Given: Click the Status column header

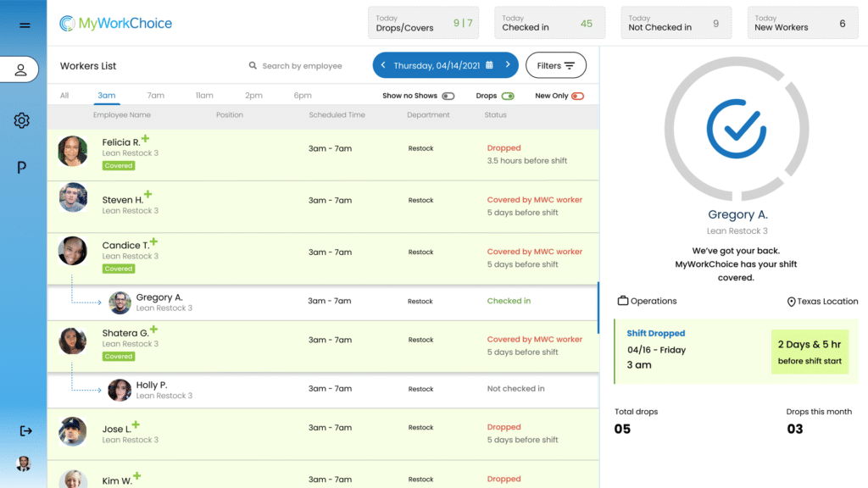Looking at the screenshot, I should tap(495, 115).
